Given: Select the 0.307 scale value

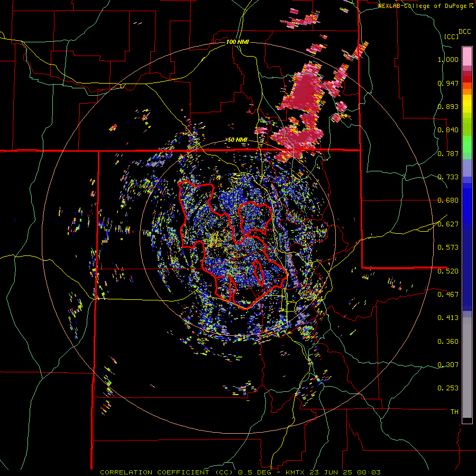Looking at the screenshot, I should [448, 365].
